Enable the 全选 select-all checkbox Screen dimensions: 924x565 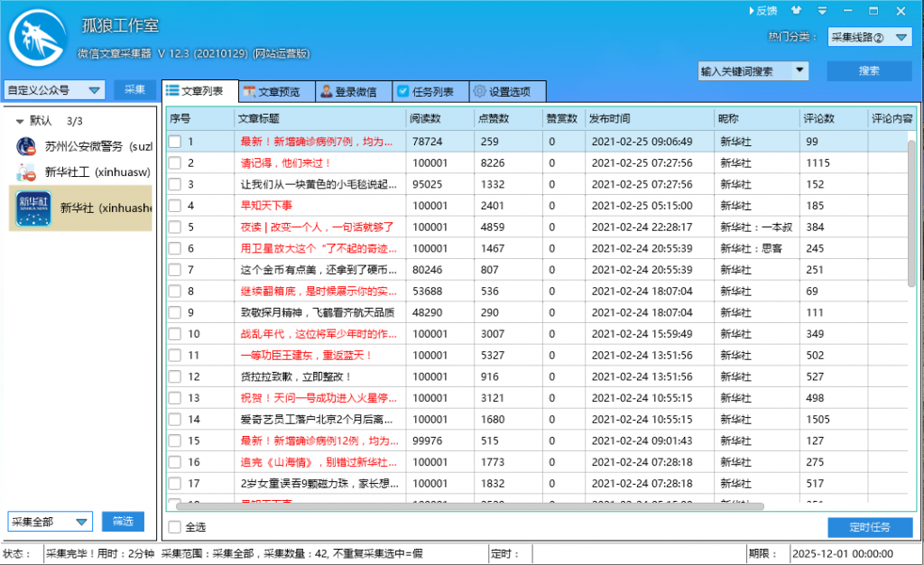click(x=175, y=527)
